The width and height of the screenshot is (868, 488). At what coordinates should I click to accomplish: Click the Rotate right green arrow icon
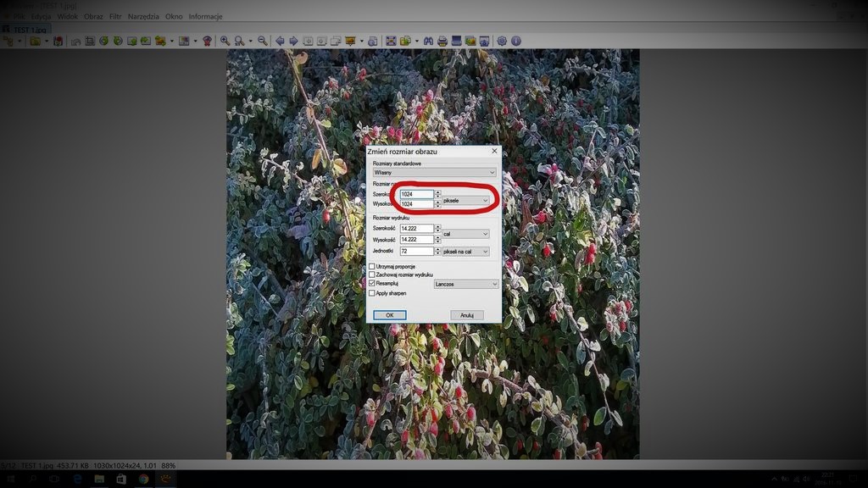click(118, 41)
